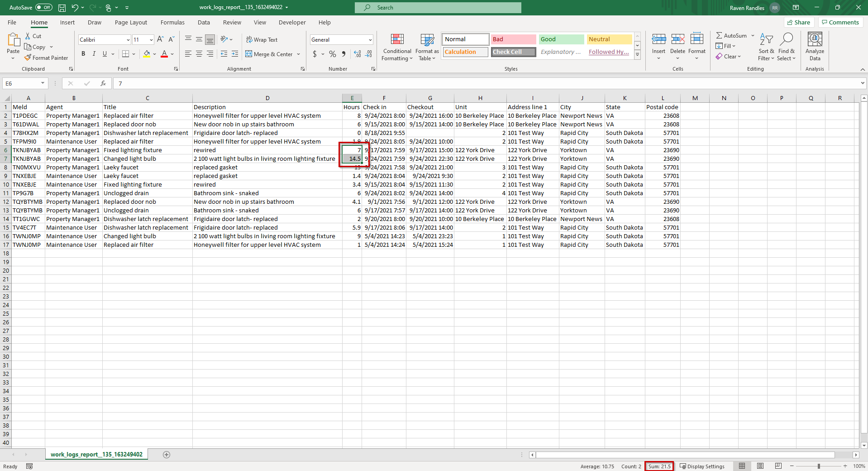Open the Comments pane button
Screen dimensions: 868x471
[840, 22]
